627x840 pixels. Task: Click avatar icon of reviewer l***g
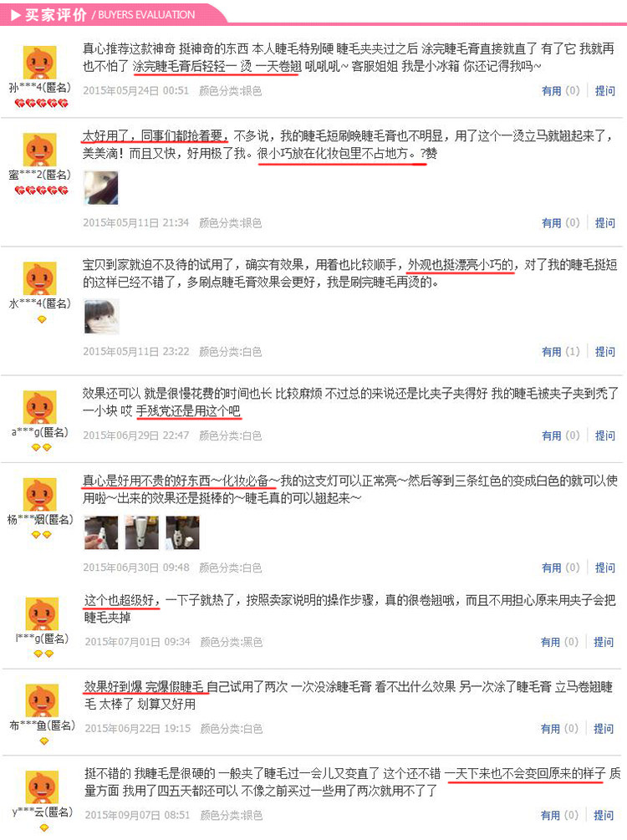pos(42,614)
